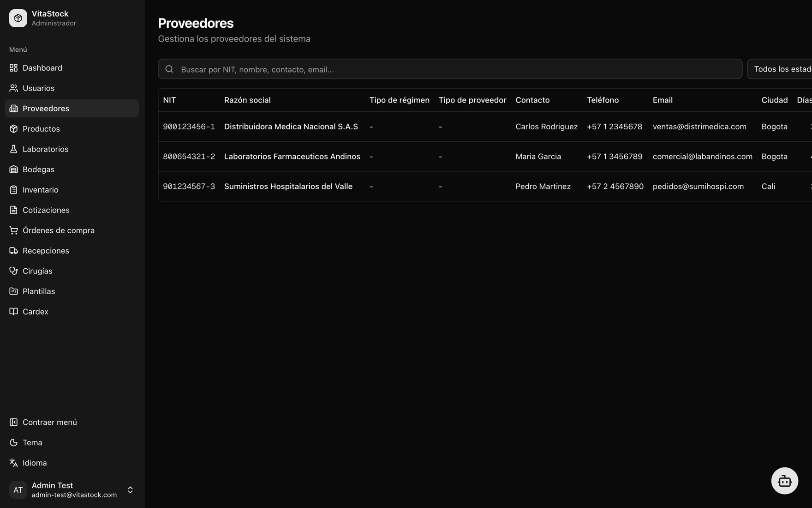Select NIT 900123456-1 cell
Image resolution: width=812 pixels, height=508 pixels.
[x=189, y=127]
